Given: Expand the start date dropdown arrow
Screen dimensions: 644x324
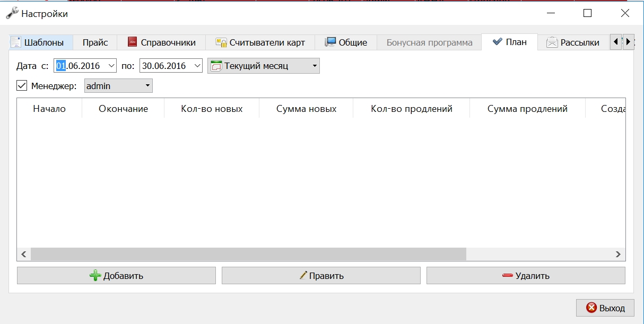Looking at the screenshot, I should point(111,66).
